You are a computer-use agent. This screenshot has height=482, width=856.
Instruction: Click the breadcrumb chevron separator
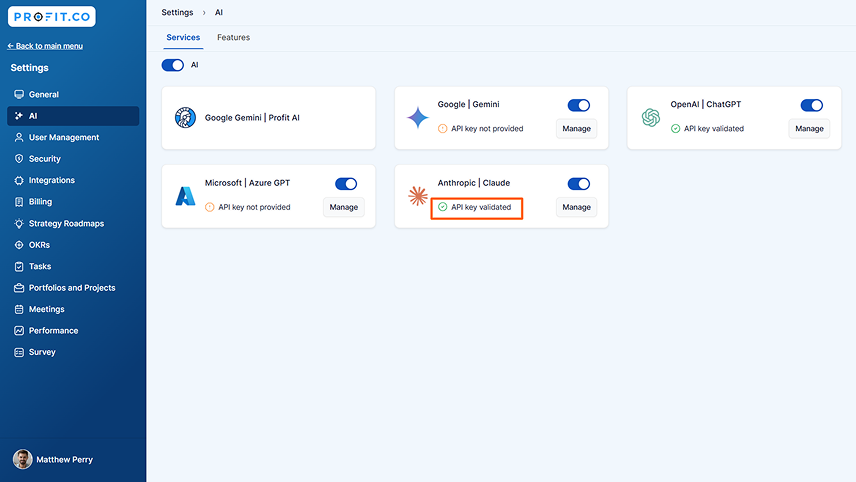point(204,13)
